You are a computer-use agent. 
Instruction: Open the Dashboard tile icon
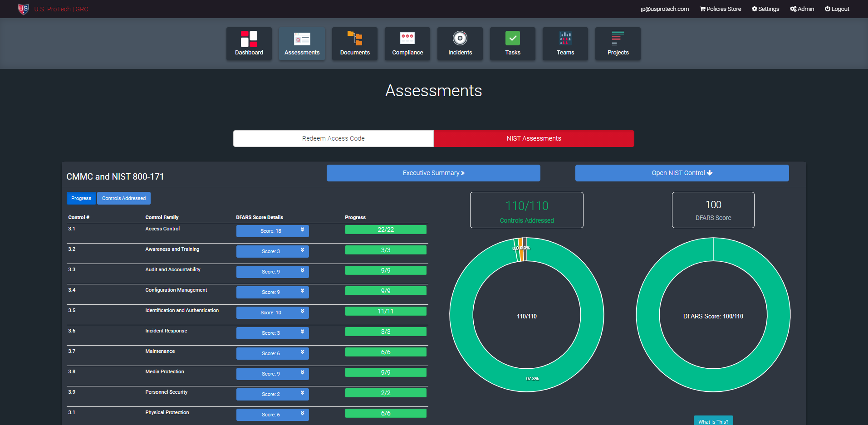click(249, 39)
